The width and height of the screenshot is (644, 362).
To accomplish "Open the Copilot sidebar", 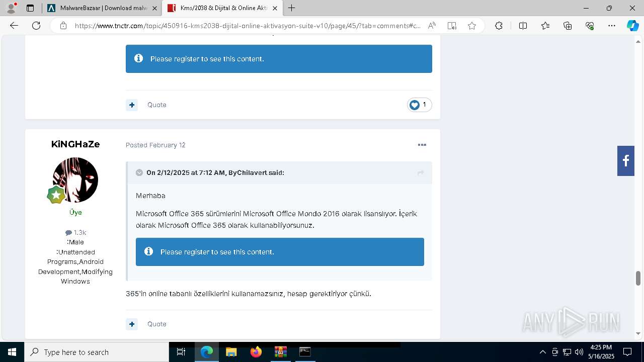I will click(632, 26).
